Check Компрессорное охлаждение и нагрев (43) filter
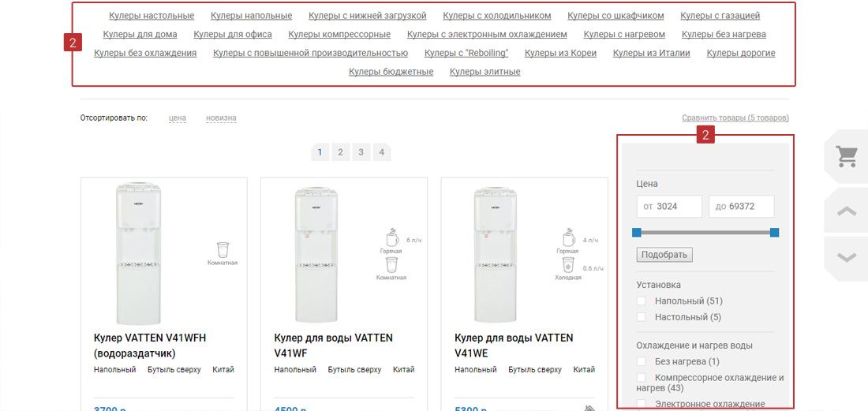 (641, 377)
